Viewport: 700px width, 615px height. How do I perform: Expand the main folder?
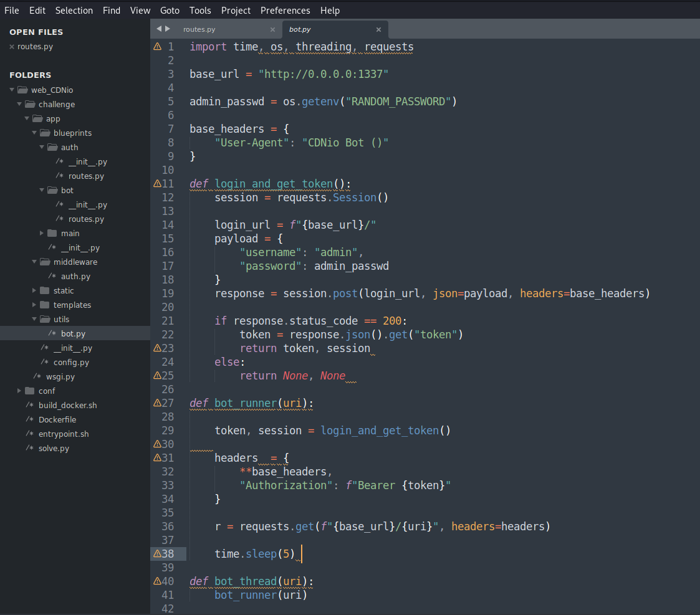tap(42, 233)
